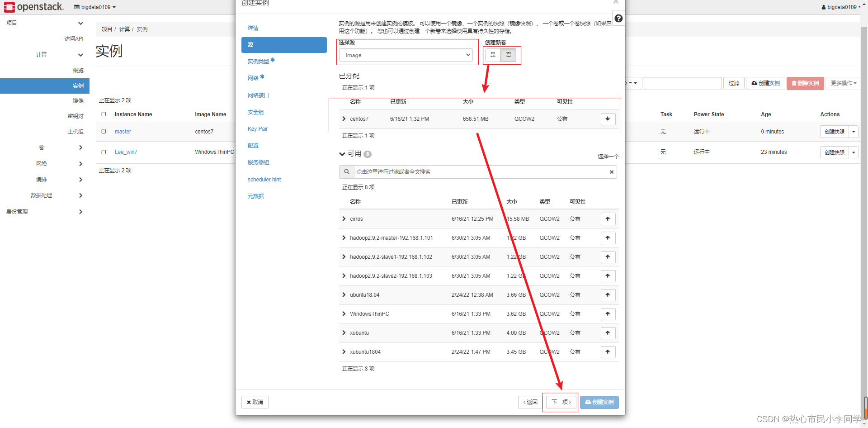Expand the ubuntu18.04 image details
The width and height of the screenshot is (868, 428).
click(344, 295)
